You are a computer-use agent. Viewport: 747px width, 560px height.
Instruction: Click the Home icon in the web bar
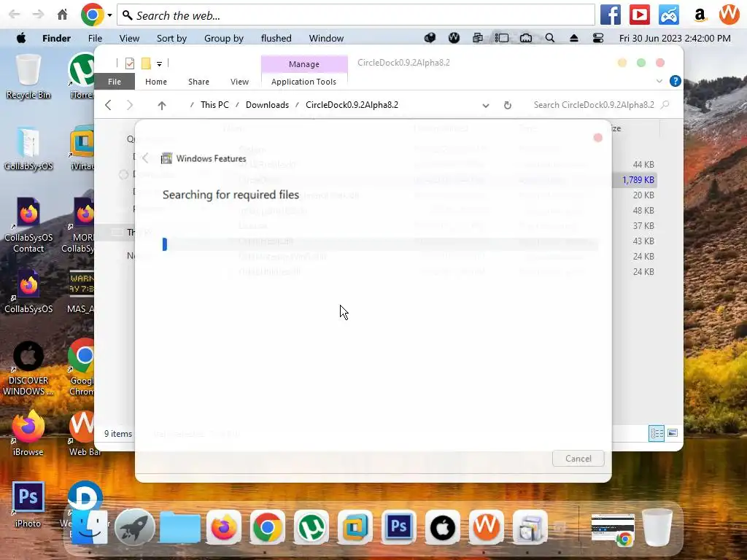coord(63,15)
